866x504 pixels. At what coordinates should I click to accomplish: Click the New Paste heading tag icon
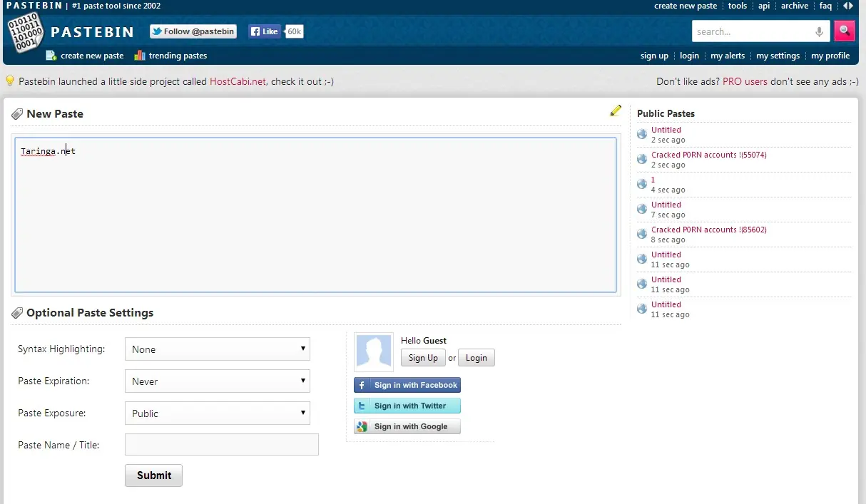[x=17, y=114]
